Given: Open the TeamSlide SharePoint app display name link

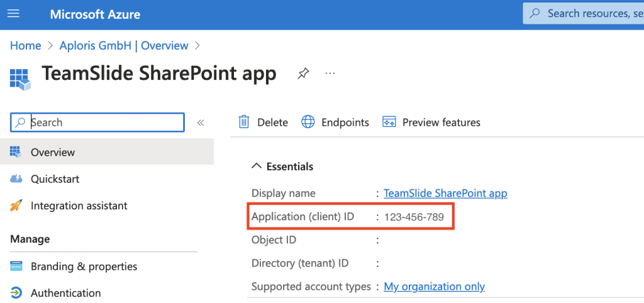Looking at the screenshot, I should pyautogui.click(x=446, y=193).
